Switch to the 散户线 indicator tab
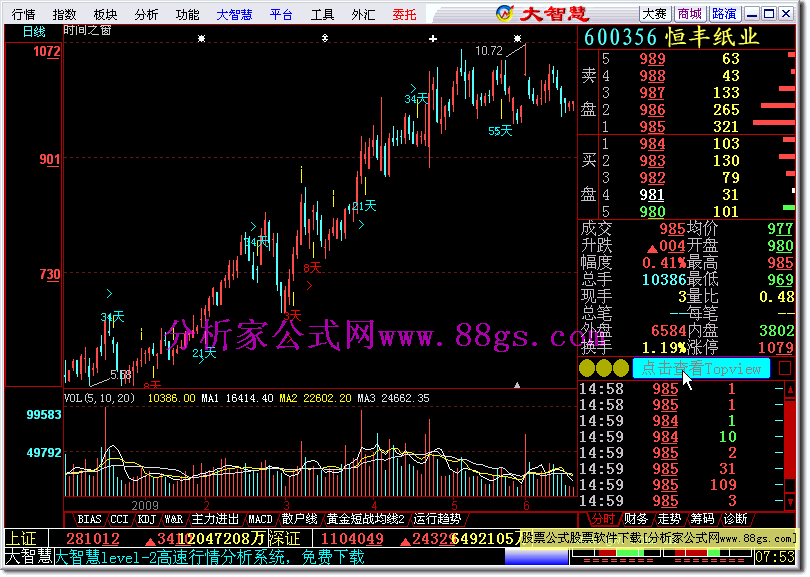 click(299, 519)
